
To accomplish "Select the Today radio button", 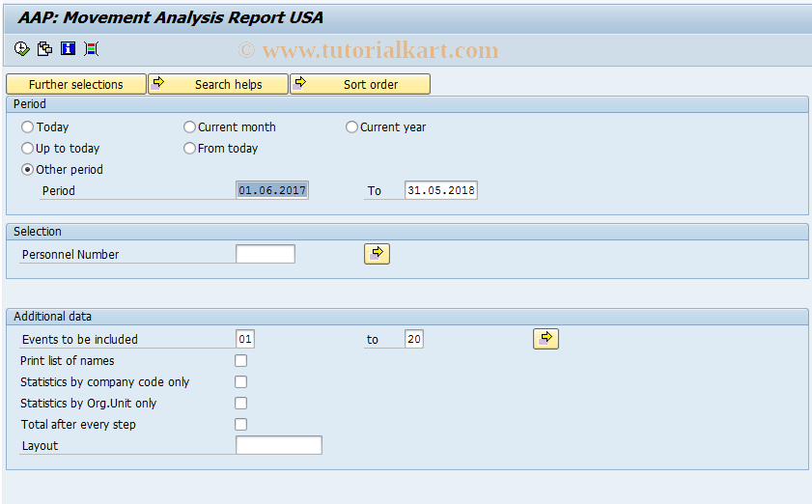I will 27,126.
